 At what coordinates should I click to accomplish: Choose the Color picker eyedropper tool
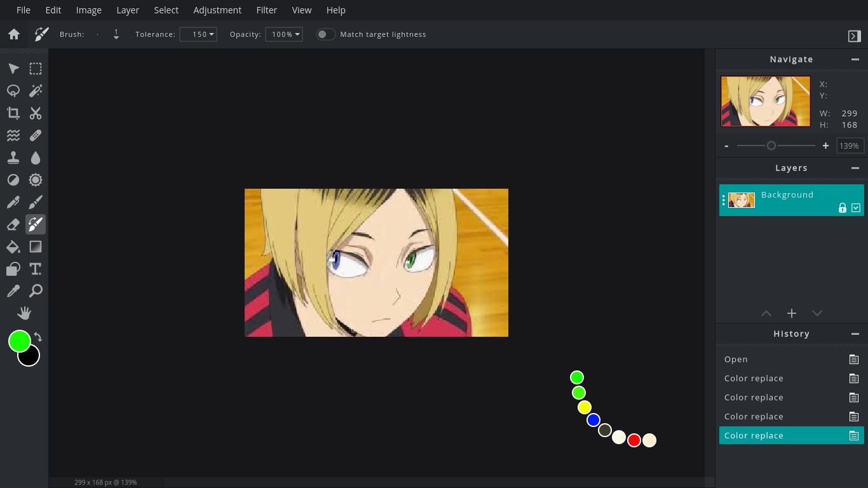pos(13,291)
